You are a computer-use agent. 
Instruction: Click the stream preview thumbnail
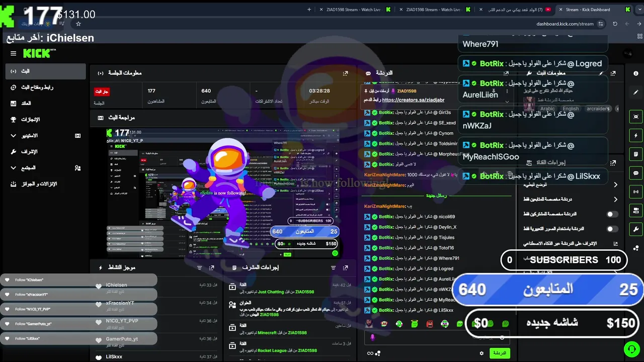pos(223,193)
